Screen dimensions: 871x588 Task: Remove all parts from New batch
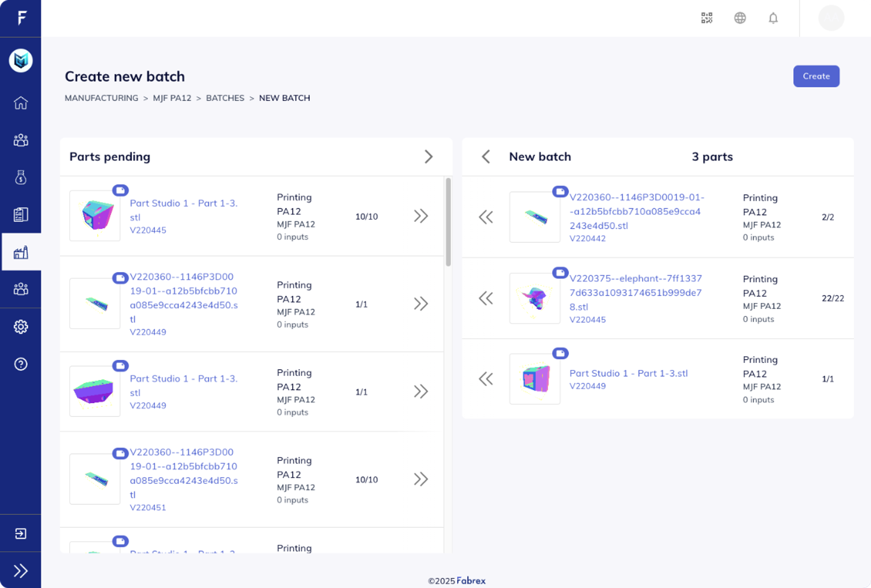486,157
